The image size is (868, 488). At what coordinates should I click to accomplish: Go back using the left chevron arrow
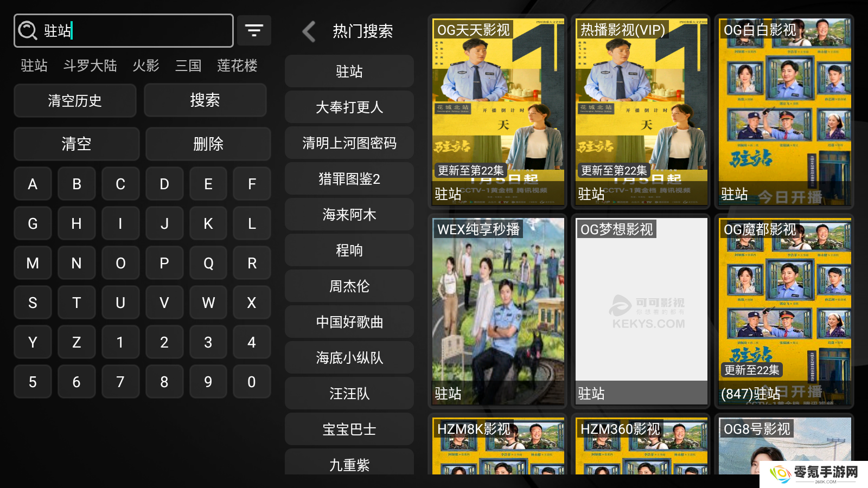[x=309, y=31]
